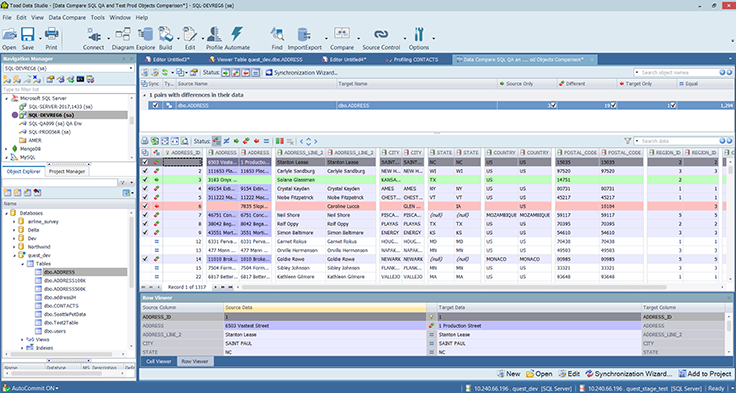The height and width of the screenshot is (393, 736).
Task: Toggle checkbox for ADDRESS_ID 3 row
Action: (x=145, y=180)
